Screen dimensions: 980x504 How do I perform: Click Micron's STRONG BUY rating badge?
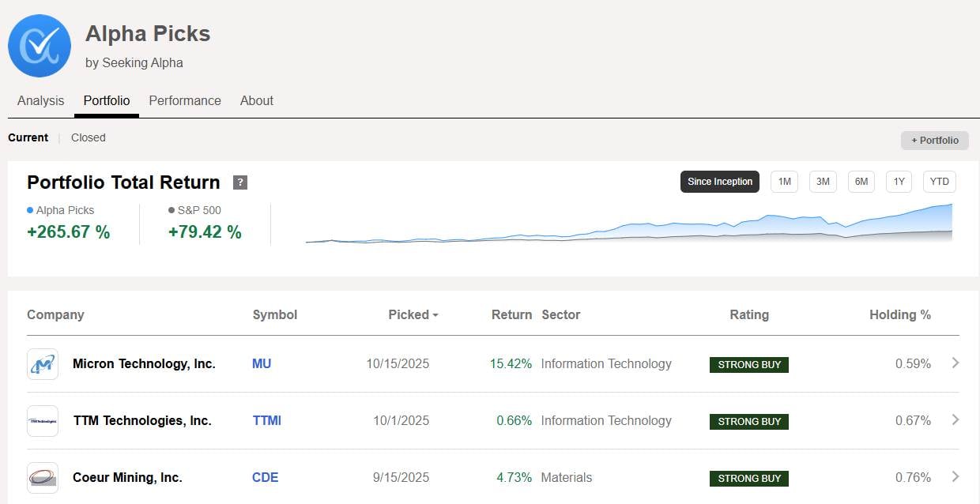click(749, 365)
